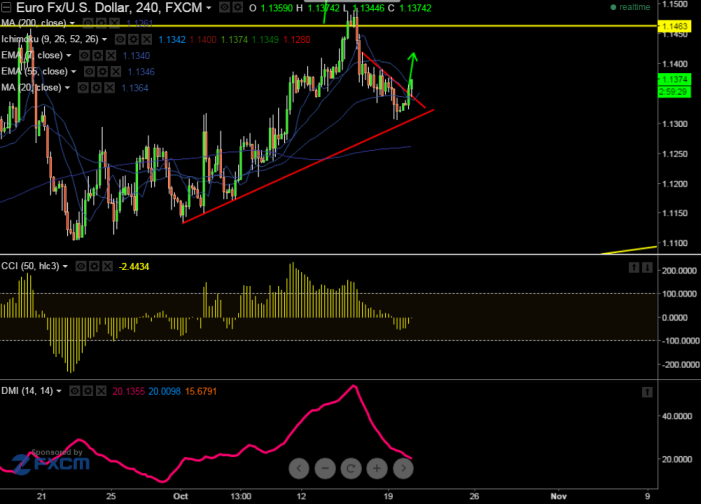Open EMA (55, close) settings gear

(x=102, y=72)
